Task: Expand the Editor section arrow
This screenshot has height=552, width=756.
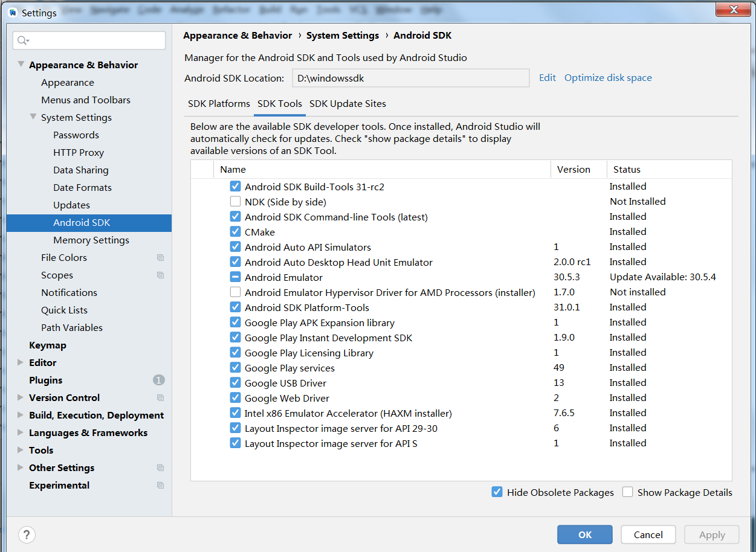Action: point(21,362)
